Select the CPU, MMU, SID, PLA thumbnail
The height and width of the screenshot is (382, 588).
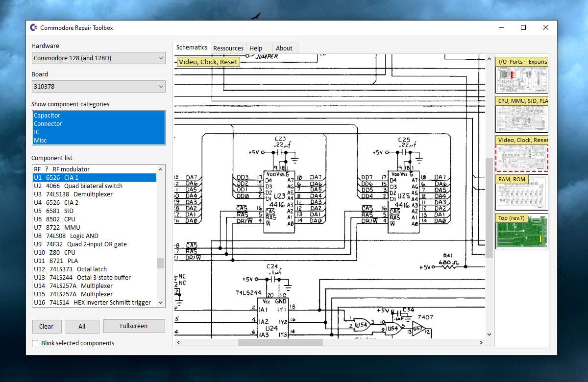[x=522, y=115]
